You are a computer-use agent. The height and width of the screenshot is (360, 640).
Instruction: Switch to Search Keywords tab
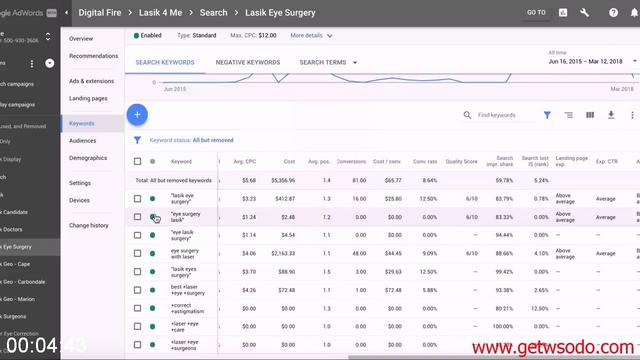[165, 62]
